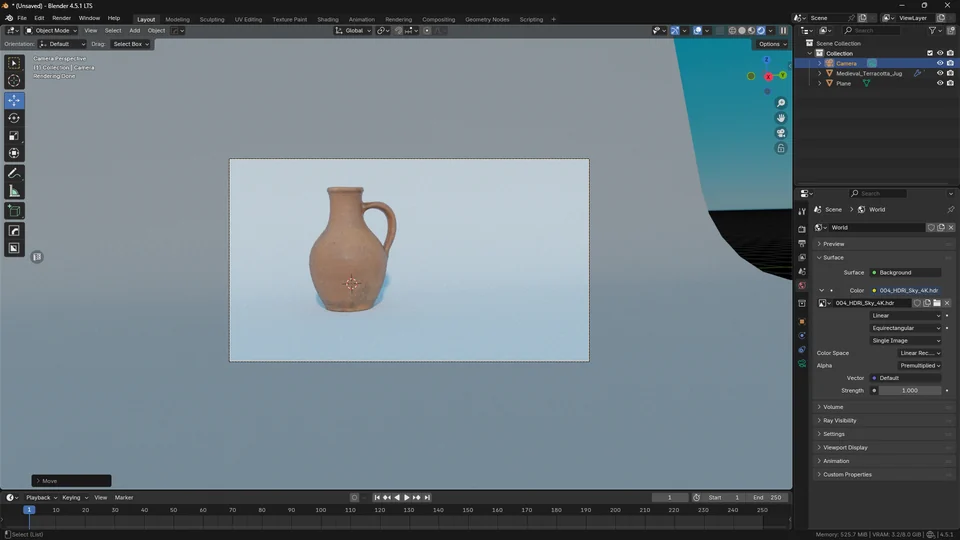Switch to material preview shading
The width and height of the screenshot is (960, 540).
tap(752, 31)
